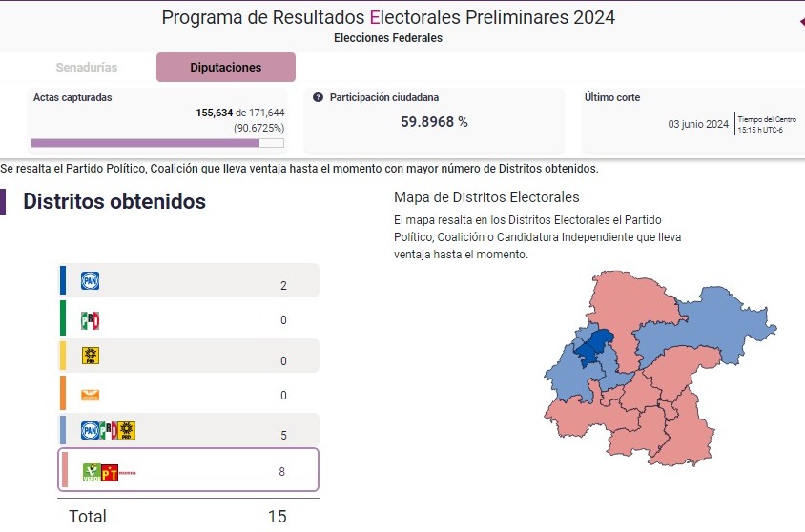Click the PRI party logo icon

coord(90,320)
